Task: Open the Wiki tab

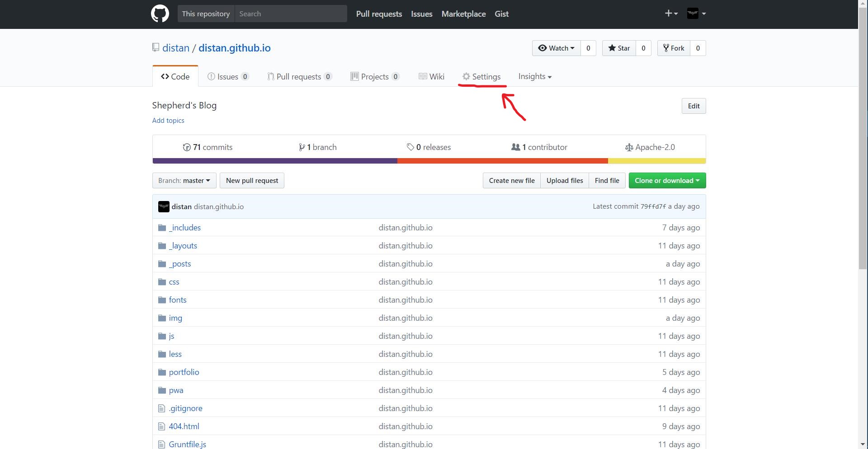Action: (x=431, y=76)
